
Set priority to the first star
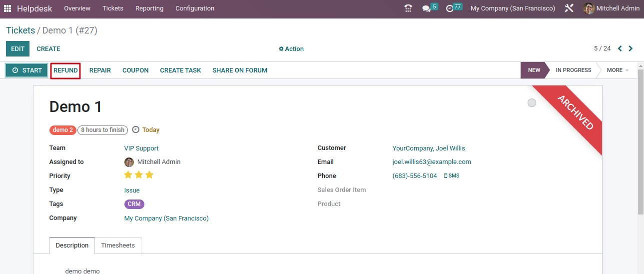click(128, 175)
